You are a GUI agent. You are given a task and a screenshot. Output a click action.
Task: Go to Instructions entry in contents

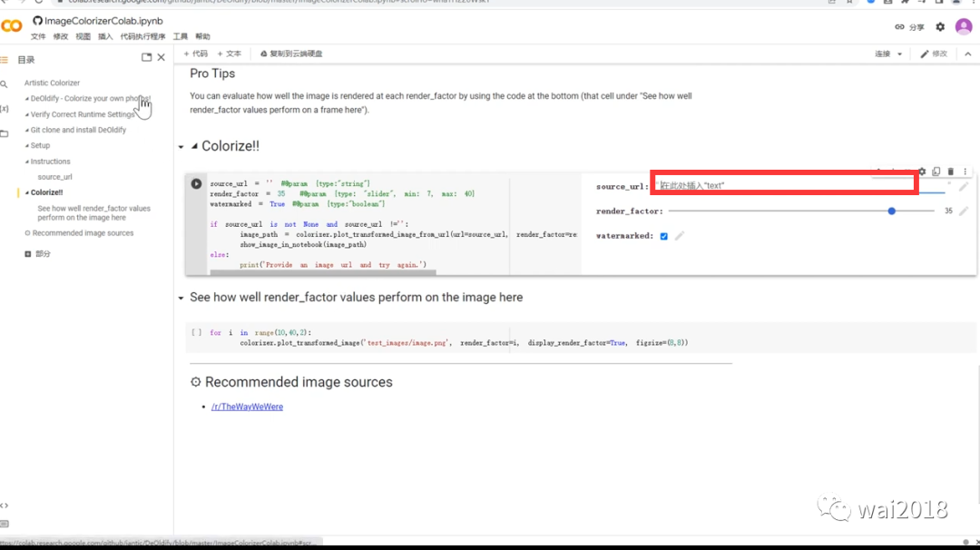[x=50, y=162]
